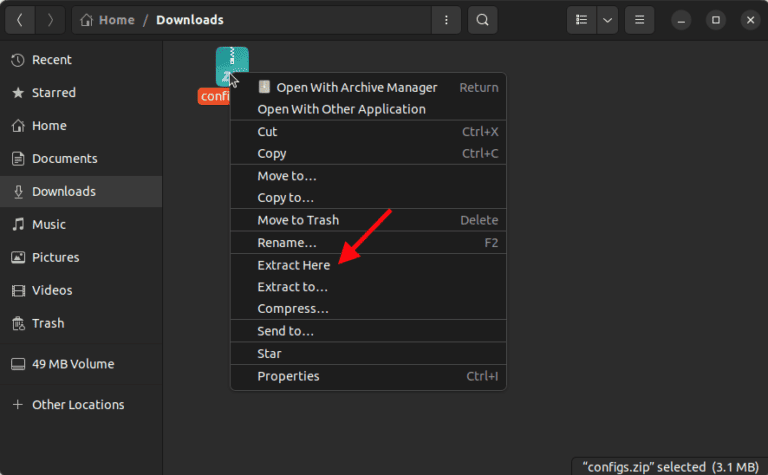Open the Music folder in sidebar

pyautogui.click(x=48, y=224)
